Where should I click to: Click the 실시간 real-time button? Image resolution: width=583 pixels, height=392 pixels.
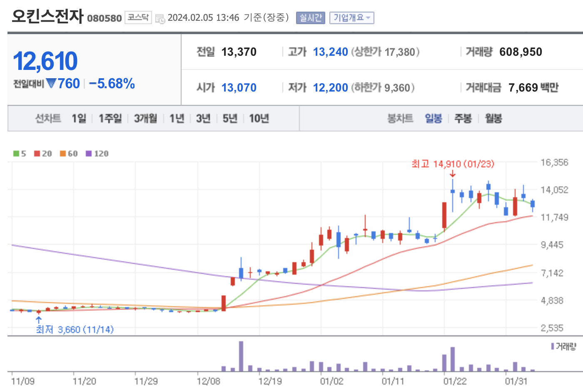point(311,18)
